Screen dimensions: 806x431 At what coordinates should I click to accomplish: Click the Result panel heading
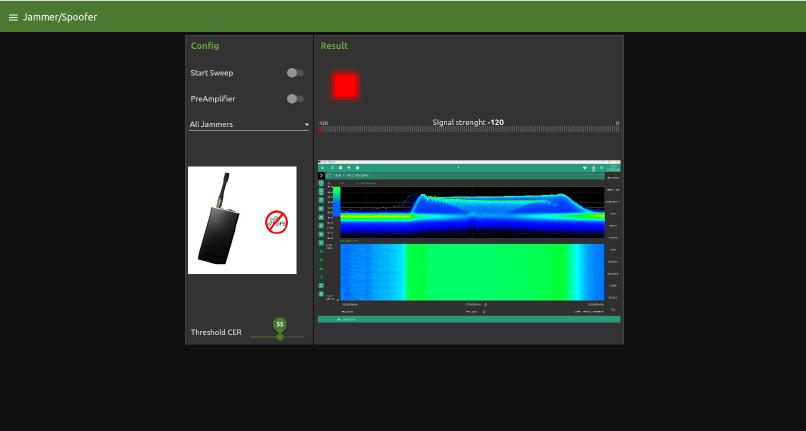[334, 46]
